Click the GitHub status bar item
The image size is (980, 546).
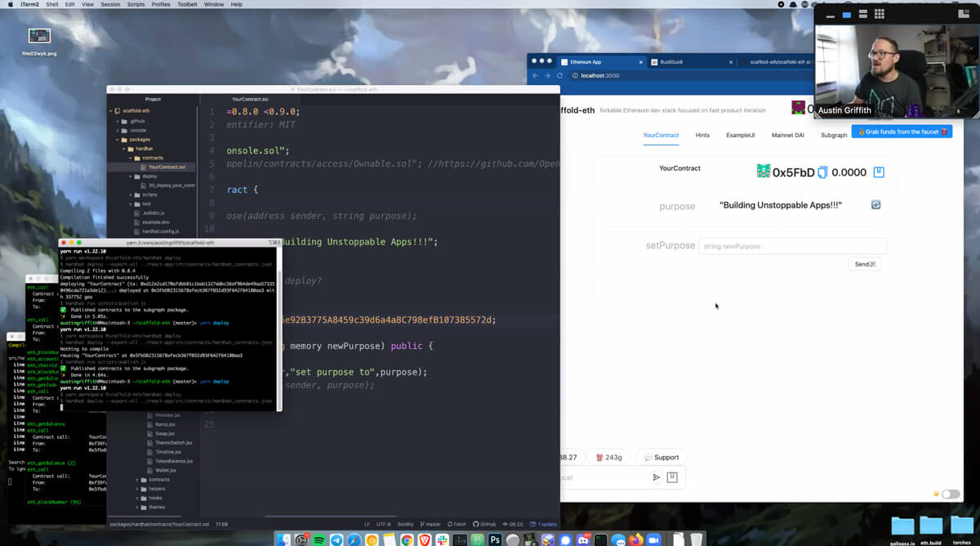click(x=485, y=524)
